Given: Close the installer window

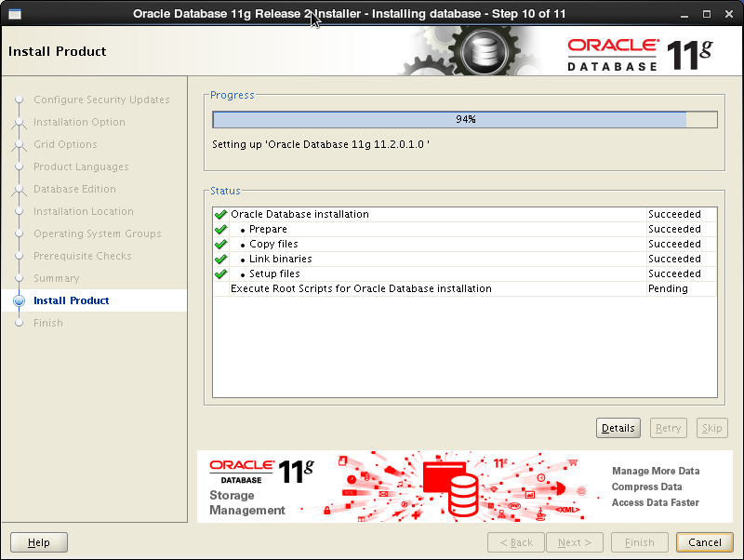Looking at the screenshot, I should (729, 14).
